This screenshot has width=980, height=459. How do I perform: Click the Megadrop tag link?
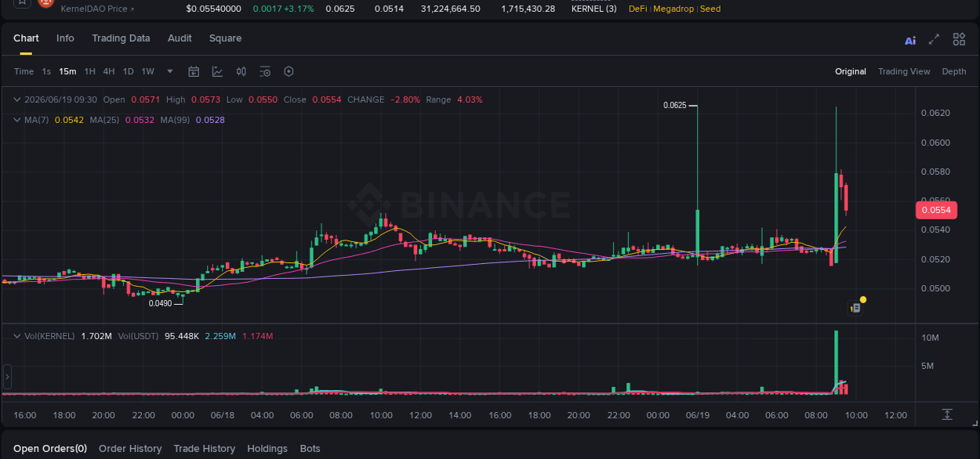point(673,9)
